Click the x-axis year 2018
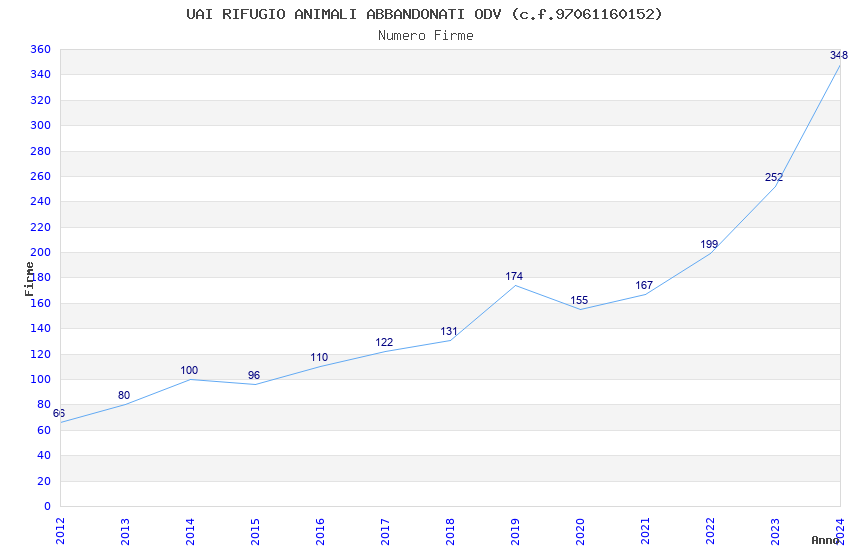Screen dimensions: 850x550 pos(450,531)
